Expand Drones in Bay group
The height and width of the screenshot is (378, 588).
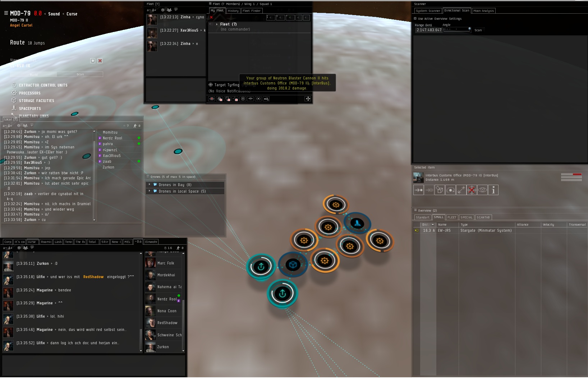(149, 185)
